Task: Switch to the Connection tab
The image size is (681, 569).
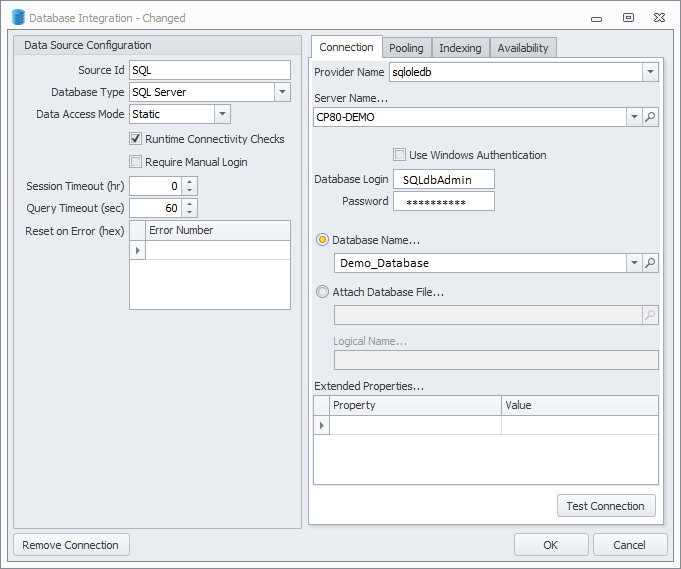Action: coord(346,47)
